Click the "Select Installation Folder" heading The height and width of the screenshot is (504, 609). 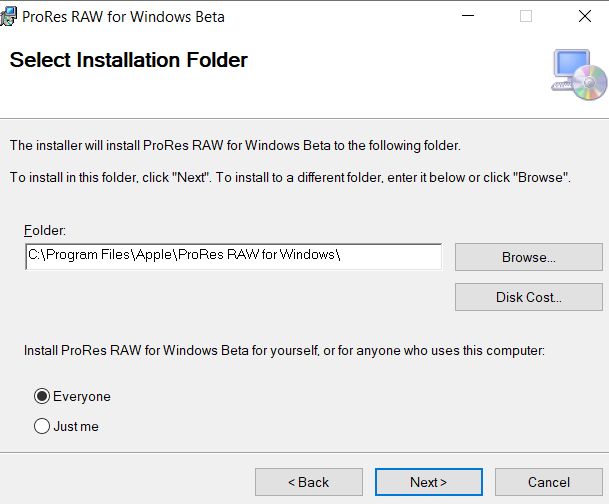(x=129, y=60)
